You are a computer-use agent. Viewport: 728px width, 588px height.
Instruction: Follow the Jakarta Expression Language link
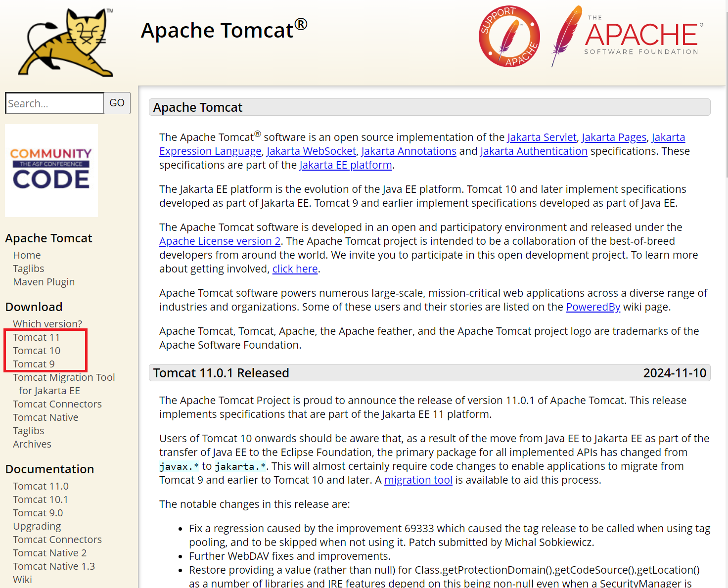(x=210, y=151)
